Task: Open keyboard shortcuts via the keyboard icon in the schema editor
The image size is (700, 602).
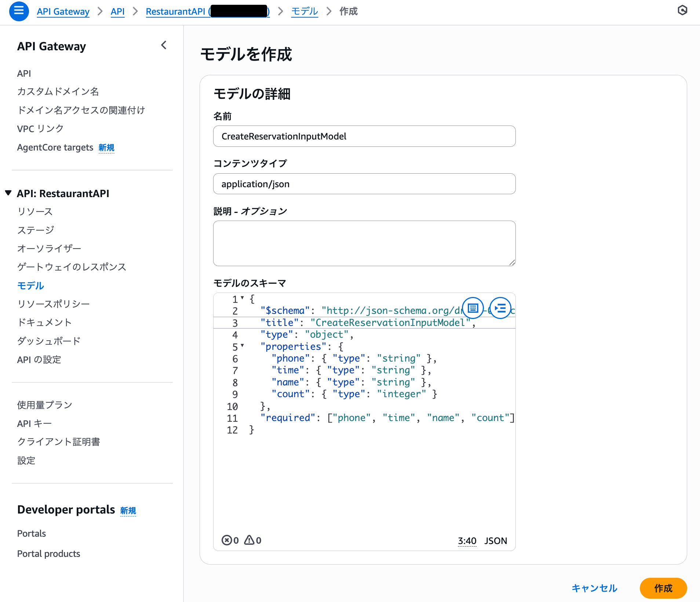Action: pos(473,308)
